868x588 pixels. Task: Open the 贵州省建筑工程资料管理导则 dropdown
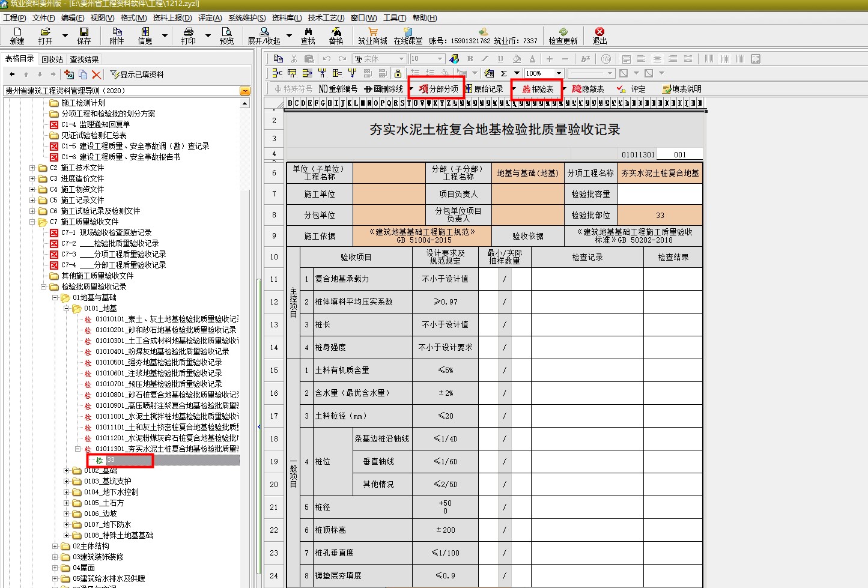[x=245, y=91]
